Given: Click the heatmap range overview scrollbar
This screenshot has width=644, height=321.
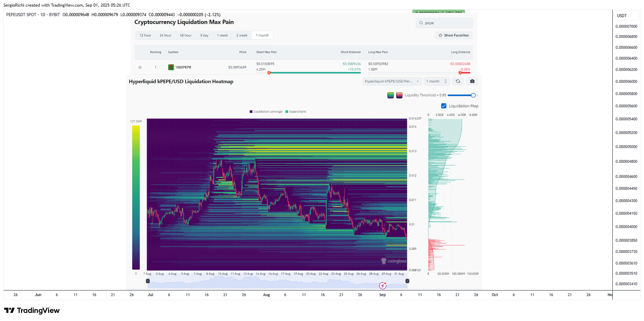Looking at the screenshot, I should pyautogui.click(x=277, y=282).
